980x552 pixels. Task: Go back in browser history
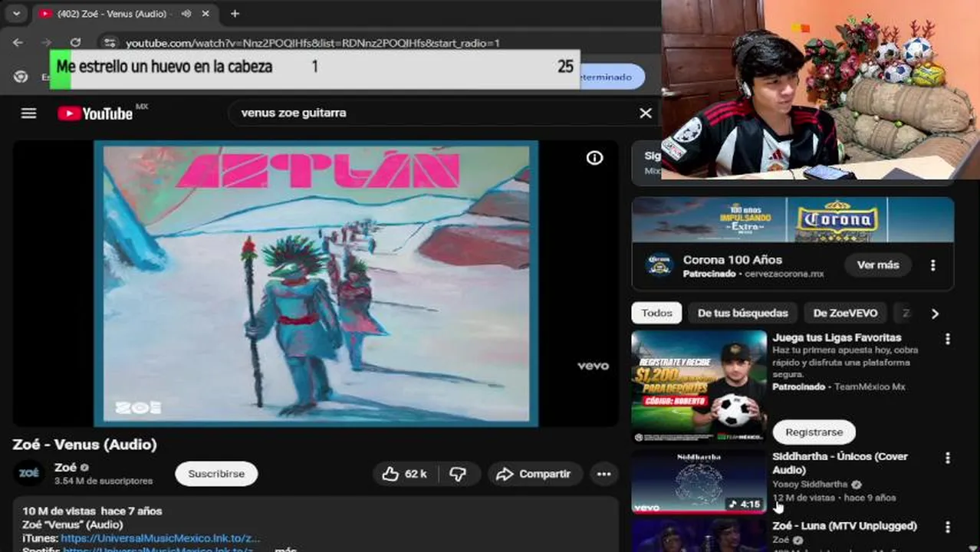[18, 43]
